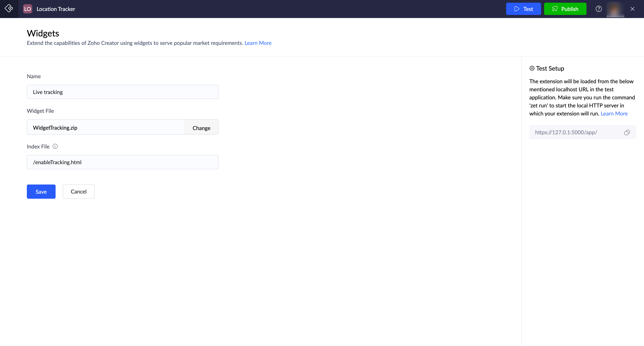Copy the localhost URL with copy icon
This screenshot has height=346, width=644.
(x=627, y=132)
